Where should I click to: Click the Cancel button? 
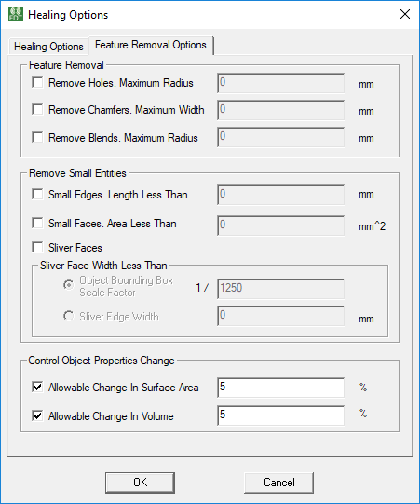click(x=279, y=483)
